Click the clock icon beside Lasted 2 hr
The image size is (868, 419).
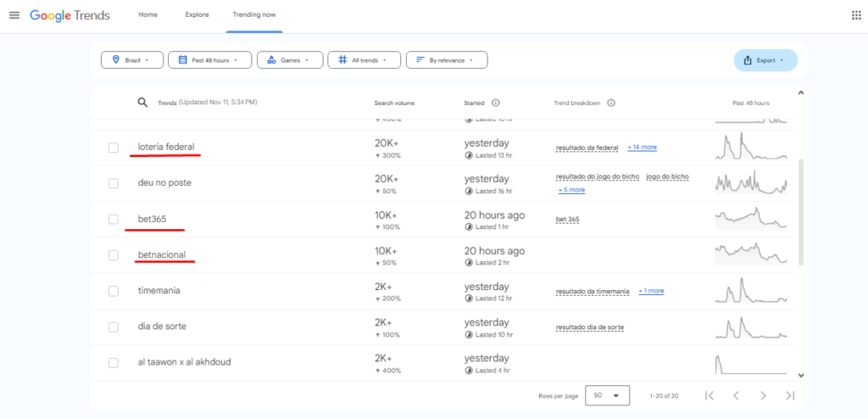469,263
